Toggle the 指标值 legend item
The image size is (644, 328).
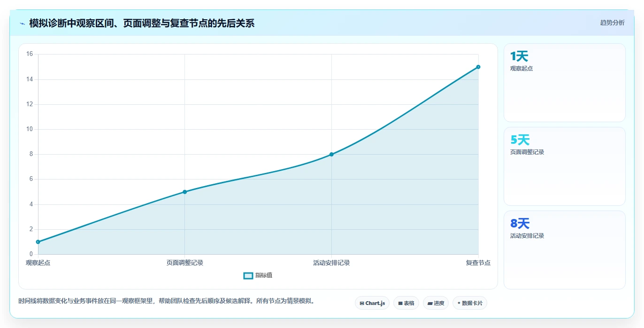[258, 275]
